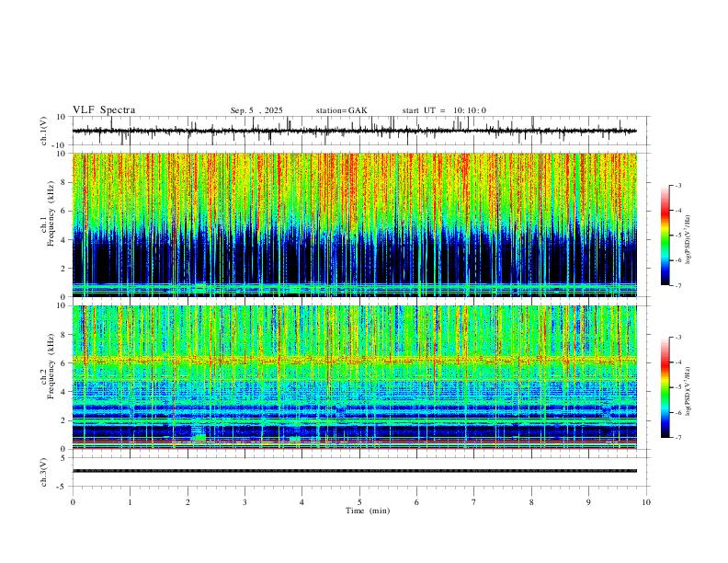Click the time axis tick label "5"
The height and width of the screenshot is (563, 728).
coord(359,502)
